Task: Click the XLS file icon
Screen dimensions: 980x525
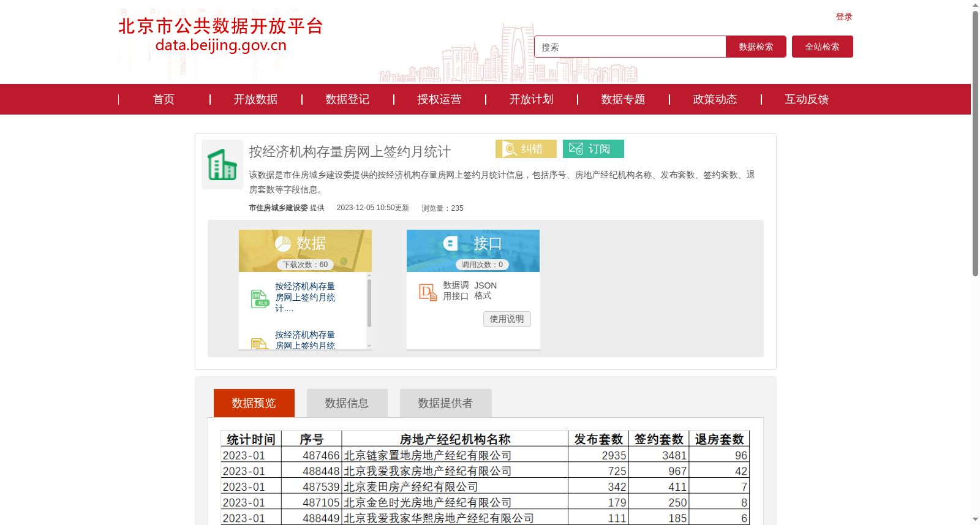Action: pos(260,298)
